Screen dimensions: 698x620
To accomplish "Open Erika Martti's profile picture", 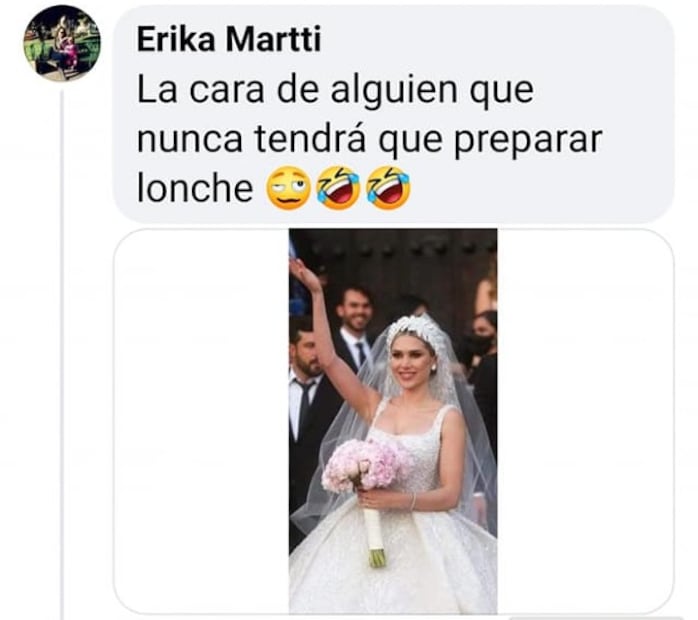I will click(x=62, y=43).
